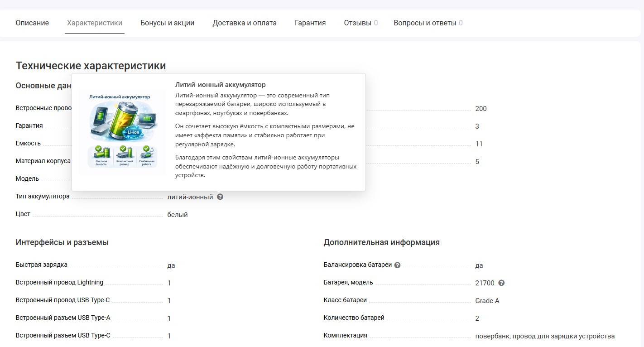Click the Встроенный провод Lightning label
Screen dimensions: 644x347
click(x=59, y=283)
